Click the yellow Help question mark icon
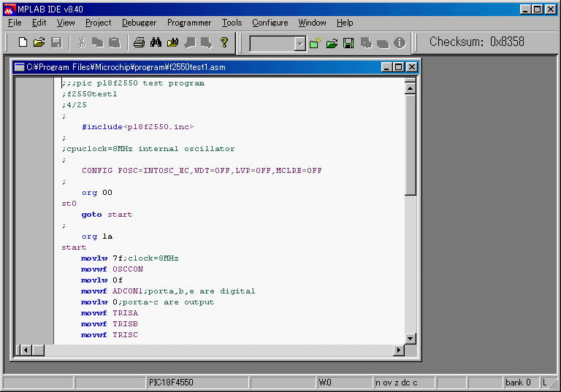This screenshot has height=392, width=561. point(224,42)
